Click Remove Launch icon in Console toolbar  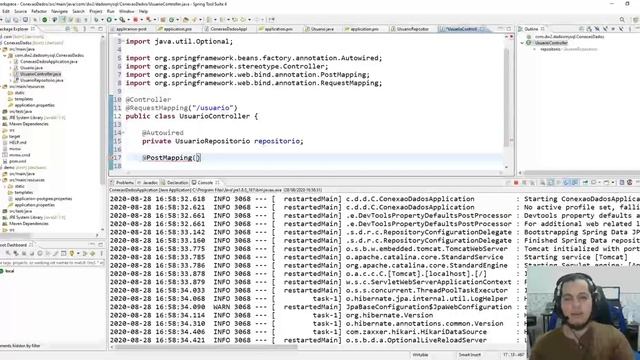(524, 182)
